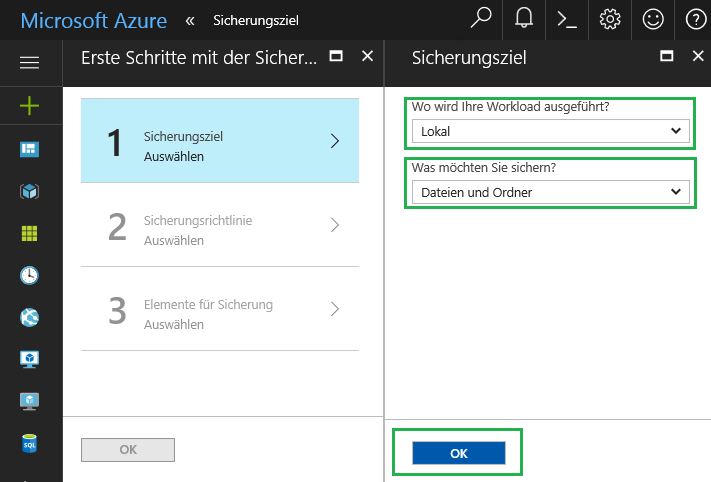Launch Cloud Shell from top bar

coord(567,20)
